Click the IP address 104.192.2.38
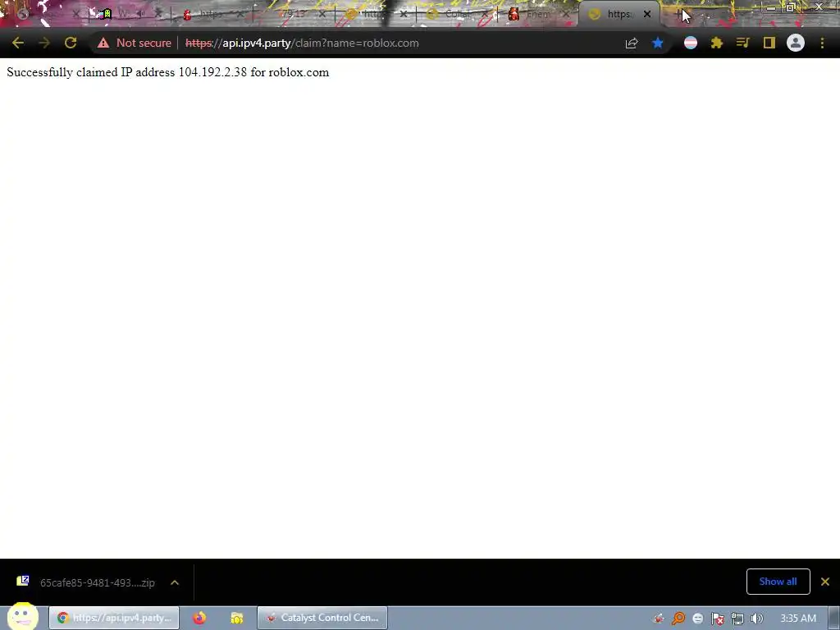Viewport: 840px width, 630px height. 212,72
